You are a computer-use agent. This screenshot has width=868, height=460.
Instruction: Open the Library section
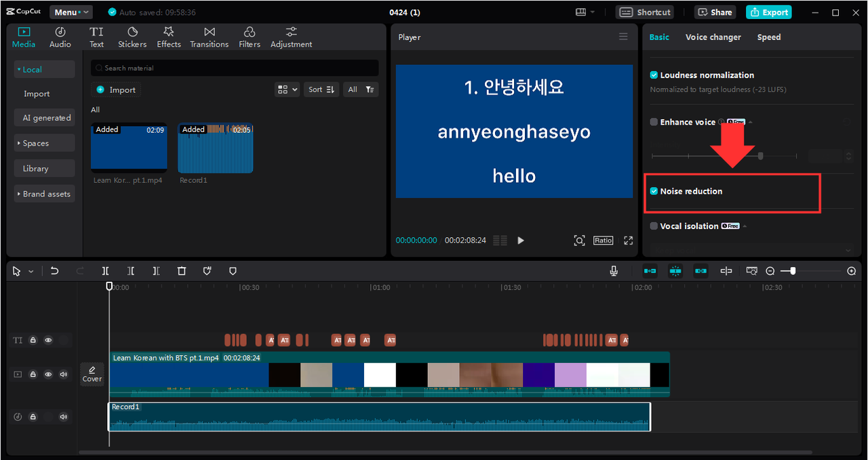[44, 169]
